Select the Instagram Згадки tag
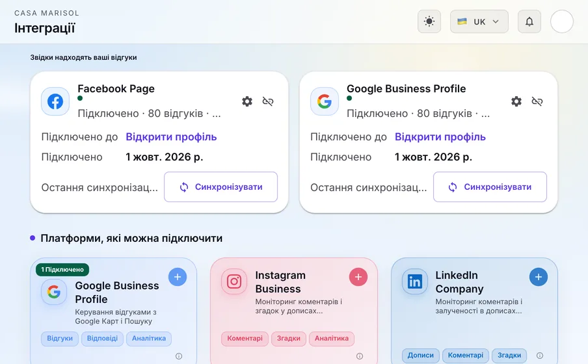The image size is (588, 364). point(289,338)
